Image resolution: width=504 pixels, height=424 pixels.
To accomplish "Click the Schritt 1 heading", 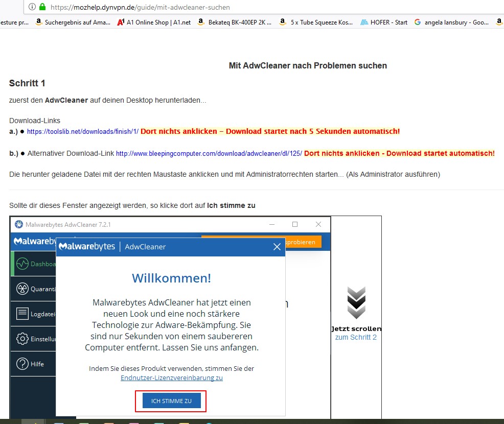I will tap(27, 83).
